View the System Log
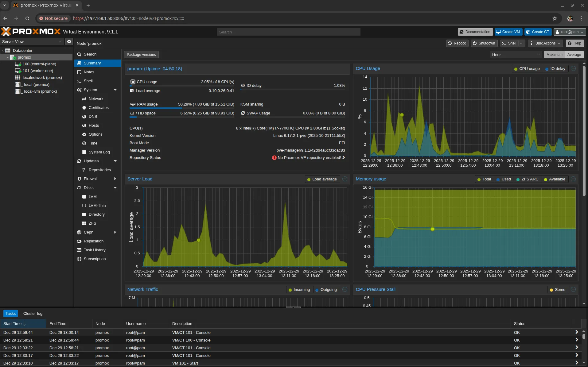 [99, 152]
